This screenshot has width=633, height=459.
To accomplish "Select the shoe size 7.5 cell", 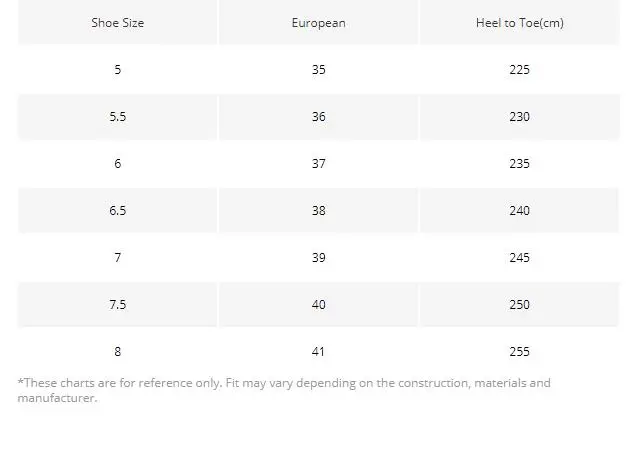I will pos(118,305).
